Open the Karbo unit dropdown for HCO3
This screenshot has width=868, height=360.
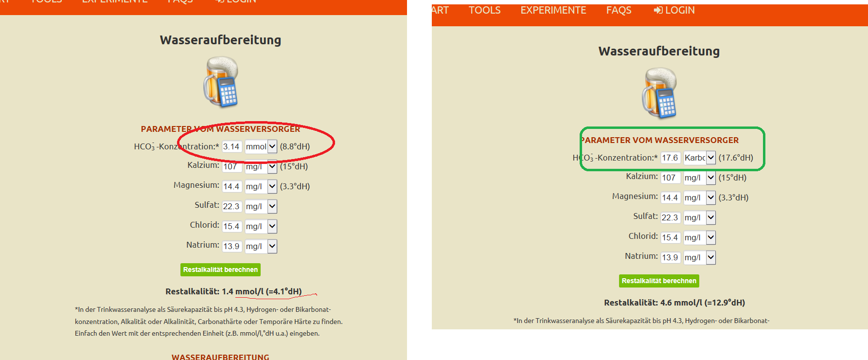(699, 158)
